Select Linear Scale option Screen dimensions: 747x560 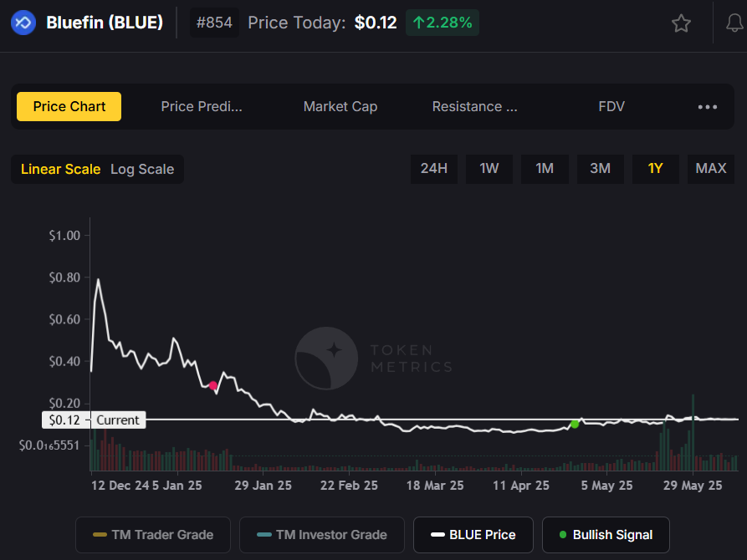(x=60, y=169)
